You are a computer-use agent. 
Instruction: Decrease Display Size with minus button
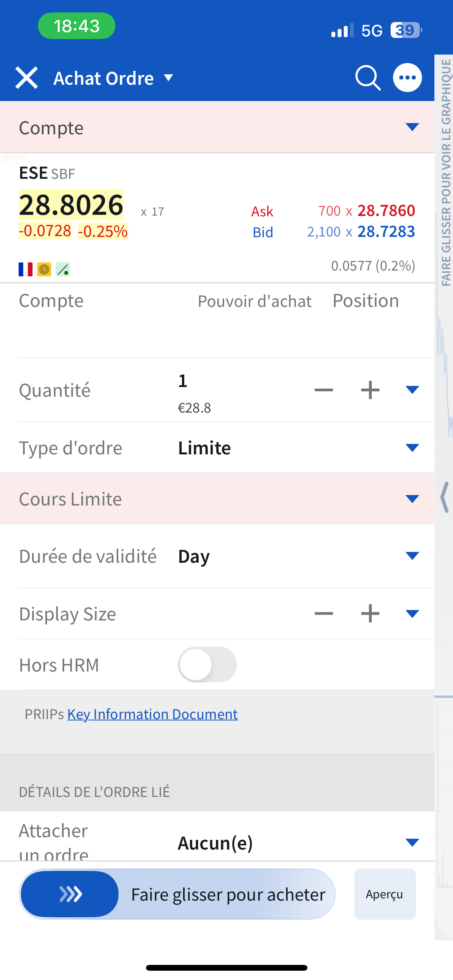coord(324,613)
